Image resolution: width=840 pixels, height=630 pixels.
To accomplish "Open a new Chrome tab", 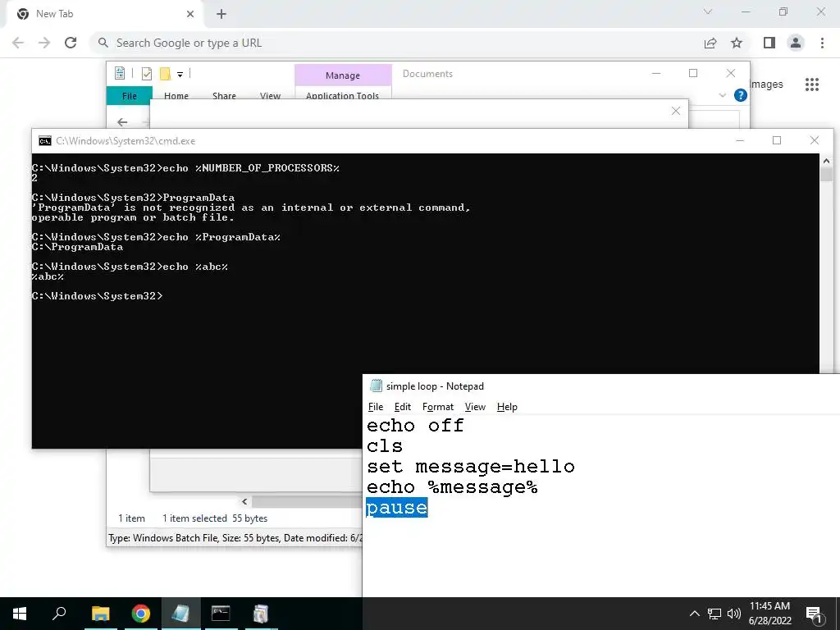I will pos(221,14).
